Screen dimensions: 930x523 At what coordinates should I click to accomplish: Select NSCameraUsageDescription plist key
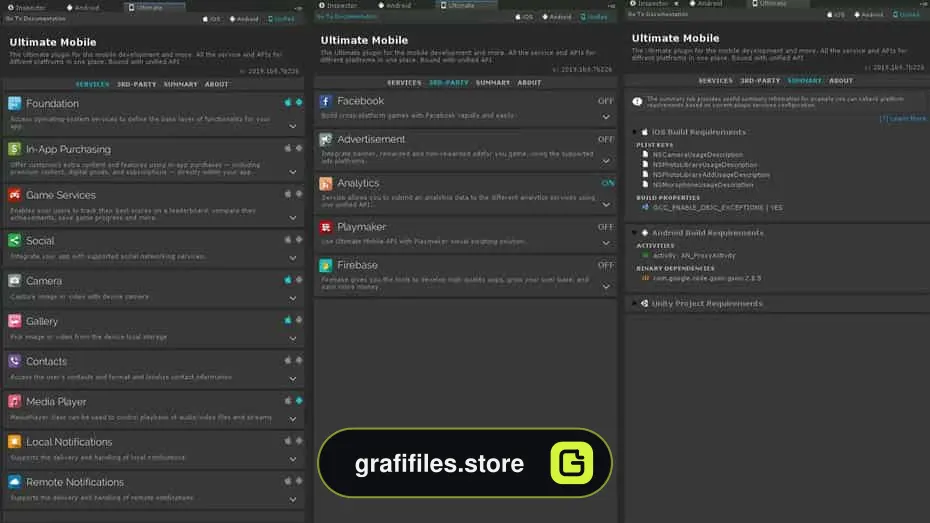[x=698, y=155]
